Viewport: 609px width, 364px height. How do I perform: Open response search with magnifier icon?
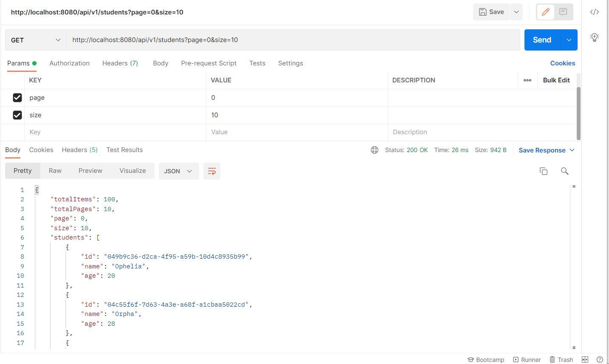point(564,171)
